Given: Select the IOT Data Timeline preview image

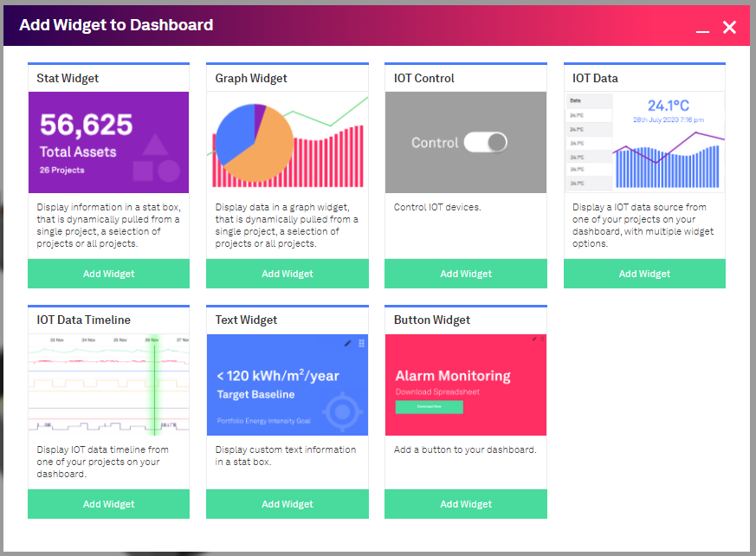Looking at the screenshot, I should point(108,385).
